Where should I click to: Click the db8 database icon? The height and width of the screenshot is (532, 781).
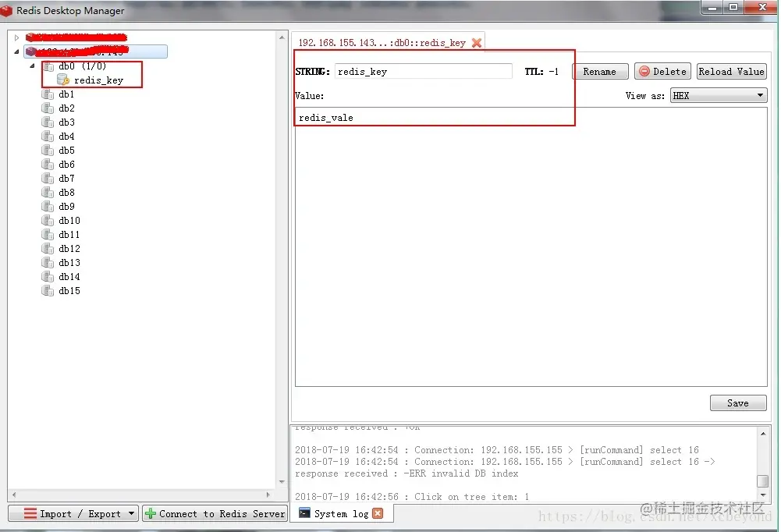(x=48, y=192)
